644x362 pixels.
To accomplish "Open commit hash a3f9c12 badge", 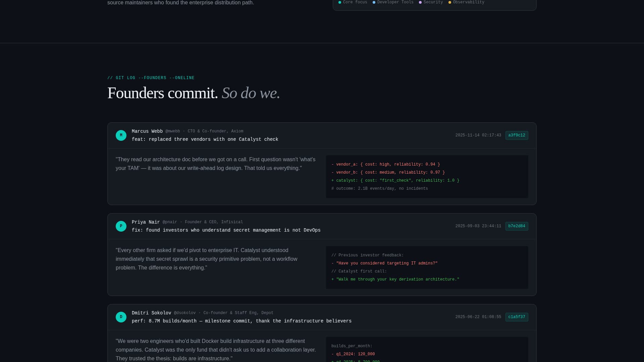I will [x=517, y=135].
